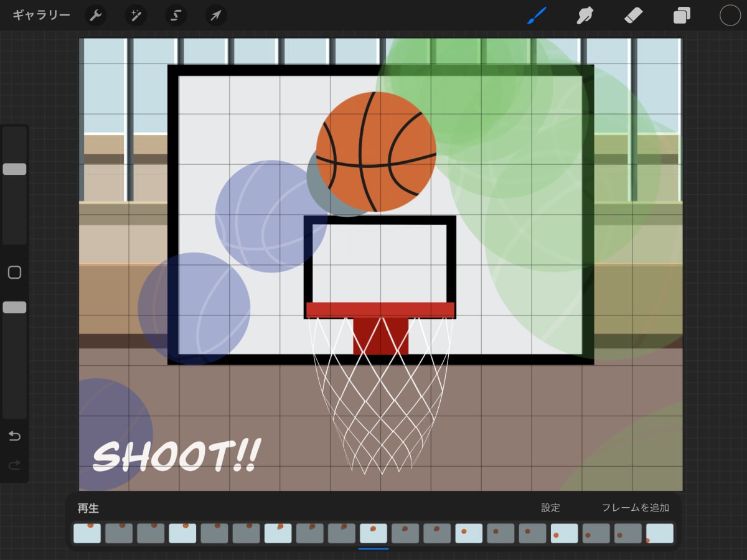Click the brush opacity slider handle
Viewport: 747px width, 560px height.
(x=14, y=307)
